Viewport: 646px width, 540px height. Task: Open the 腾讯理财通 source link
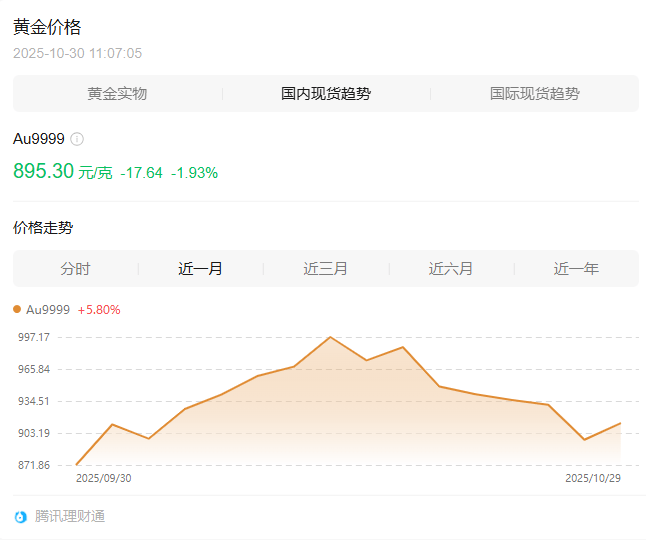pyautogui.click(x=70, y=517)
